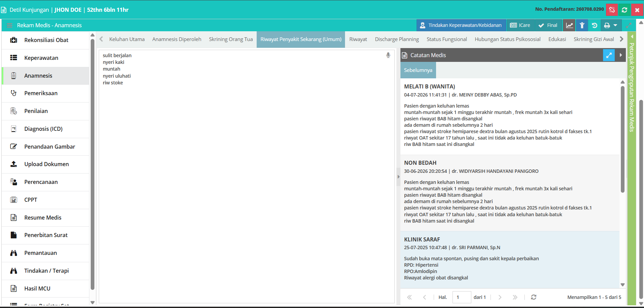The height and width of the screenshot is (308, 644).
Task: Click the Catatan Medis vertical scrollbar
Action: pos(622,183)
